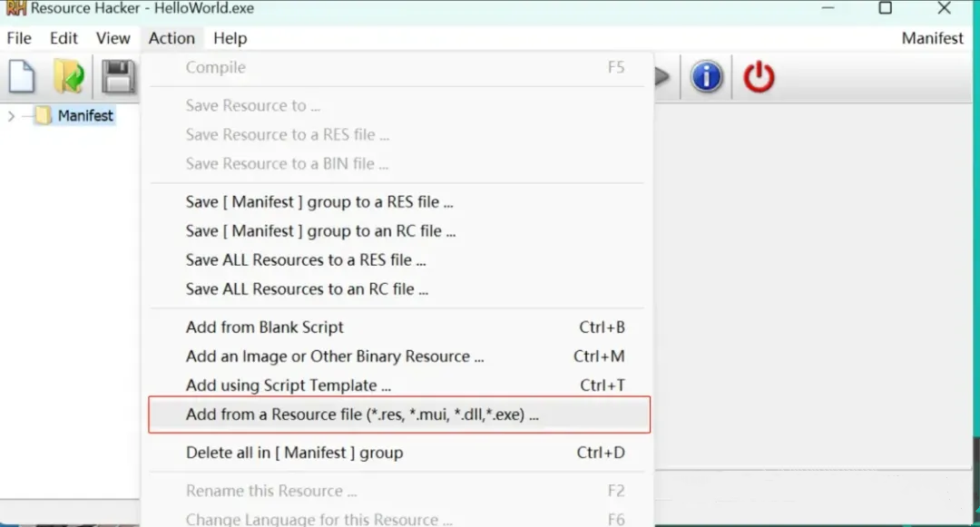Choose Save Resource to ... entry
Viewport: 980px width, 527px height.
398,105
